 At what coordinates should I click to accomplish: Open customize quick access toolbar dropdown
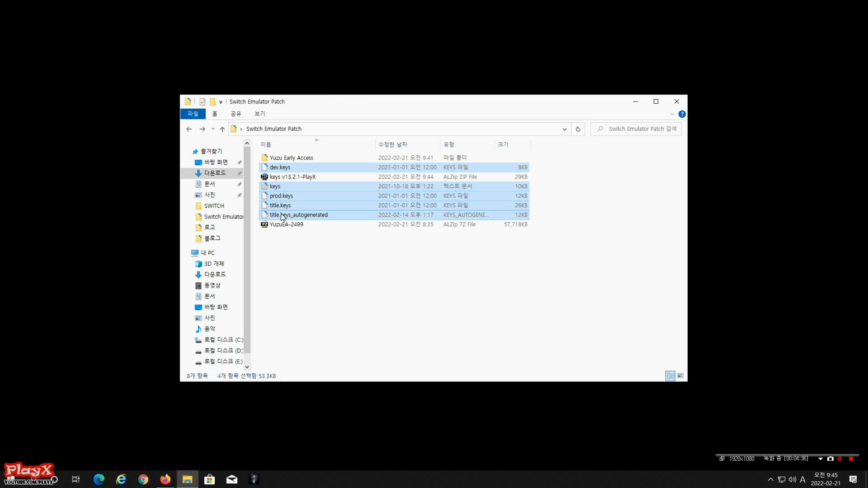(221, 102)
